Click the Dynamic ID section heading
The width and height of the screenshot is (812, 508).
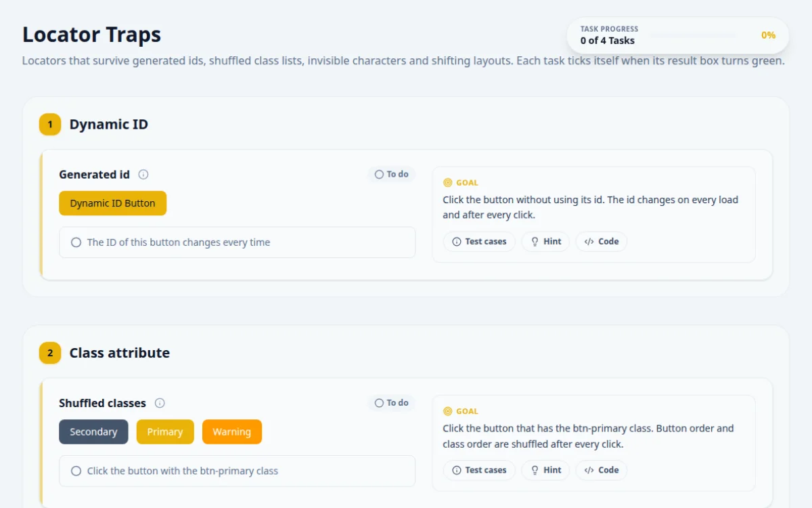click(x=109, y=125)
